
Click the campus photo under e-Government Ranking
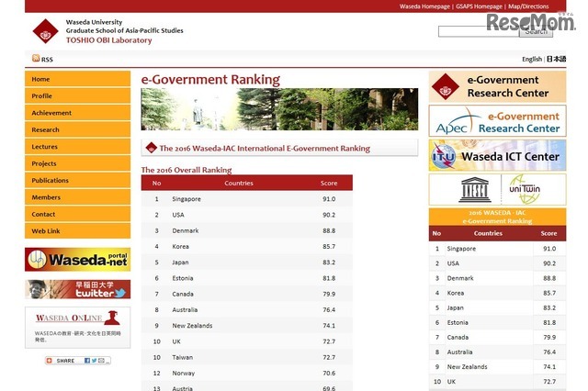tap(279, 109)
